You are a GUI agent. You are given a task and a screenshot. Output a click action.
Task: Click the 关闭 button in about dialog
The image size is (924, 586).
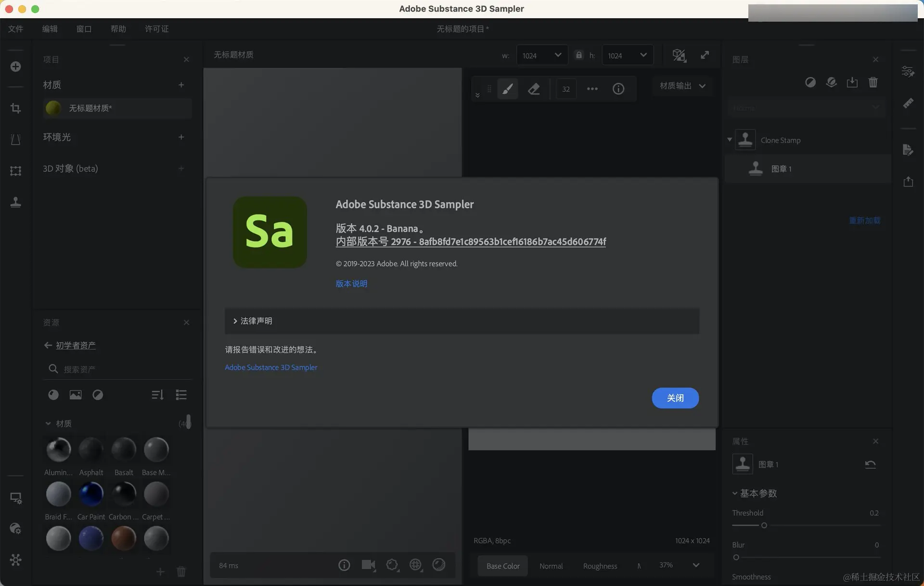point(675,398)
